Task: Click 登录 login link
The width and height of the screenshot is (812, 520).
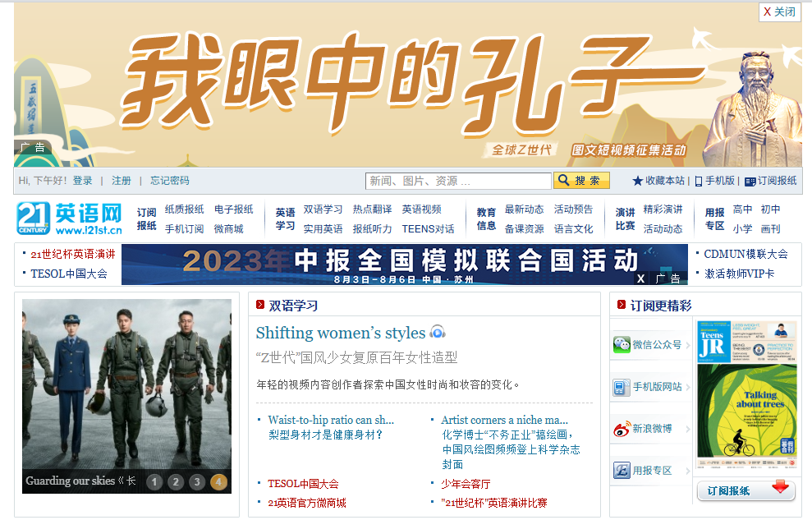Action: click(x=82, y=181)
